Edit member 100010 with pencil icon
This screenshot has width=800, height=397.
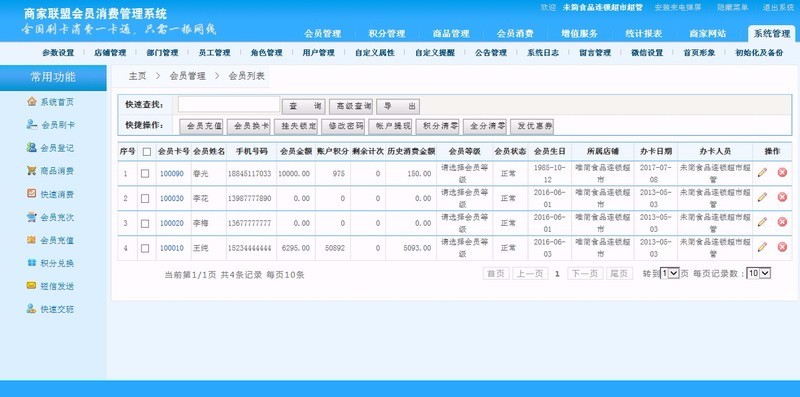(762, 247)
